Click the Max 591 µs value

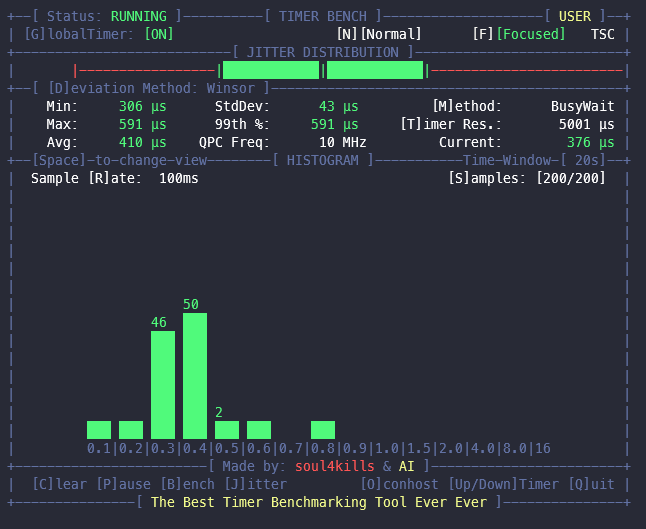(143, 124)
